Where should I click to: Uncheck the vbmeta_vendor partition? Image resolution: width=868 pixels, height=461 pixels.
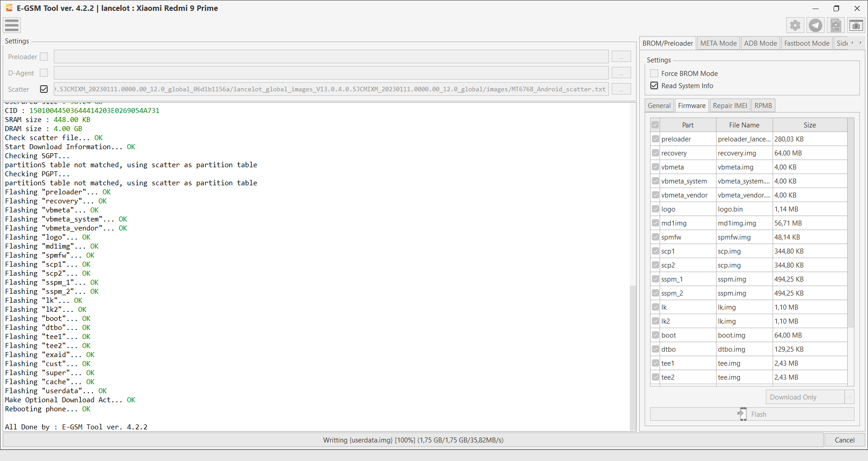656,195
